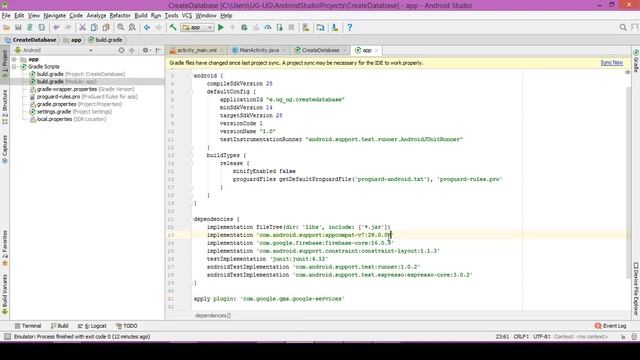Open the app run configuration dropdown
Image resolution: width=640 pixels, height=360 pixels.
[x=198, y=27]
